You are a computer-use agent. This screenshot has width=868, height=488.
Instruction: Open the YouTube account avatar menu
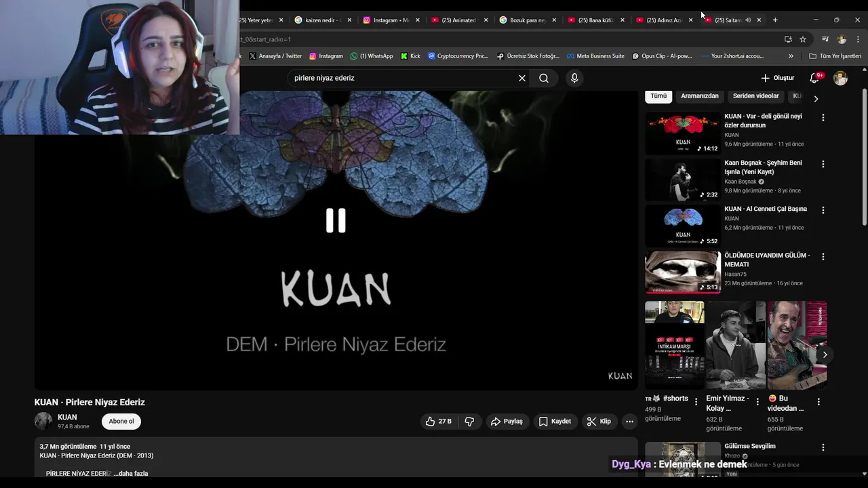tap(840, 78)
